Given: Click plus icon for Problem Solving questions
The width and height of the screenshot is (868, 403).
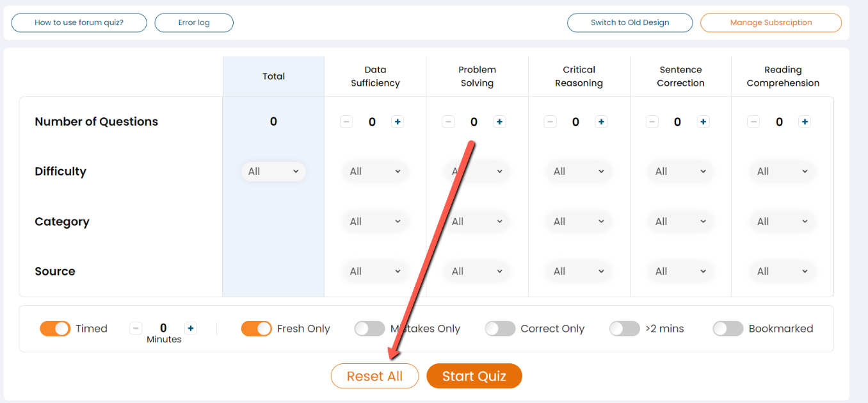Looking at the screenshot, I should pyautogui.click(x=499, y=122).
